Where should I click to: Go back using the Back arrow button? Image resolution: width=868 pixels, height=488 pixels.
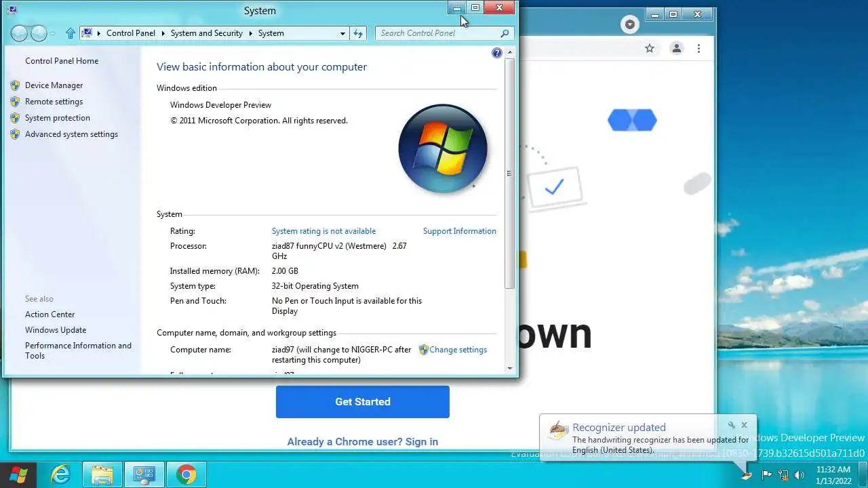coord(20,33)
